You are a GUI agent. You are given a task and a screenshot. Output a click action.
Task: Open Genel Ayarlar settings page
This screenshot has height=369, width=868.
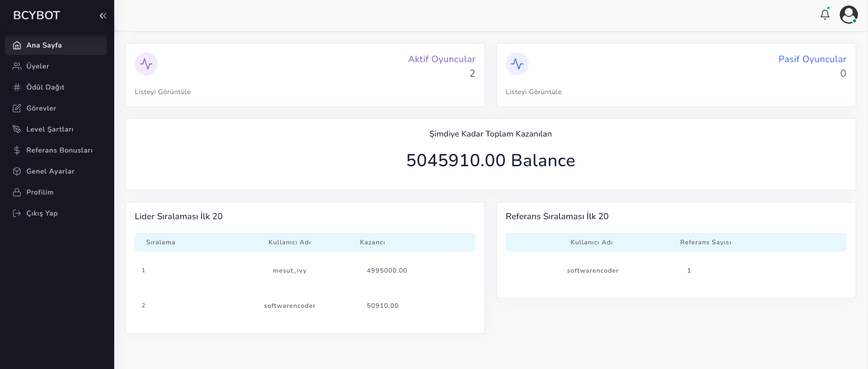pyautogui.click(x=50, y=171)
